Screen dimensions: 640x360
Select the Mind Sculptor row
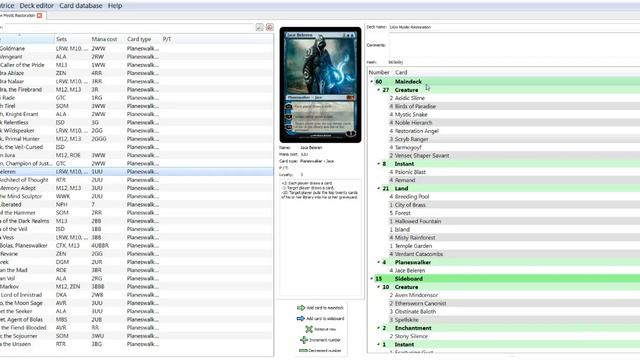136,196
